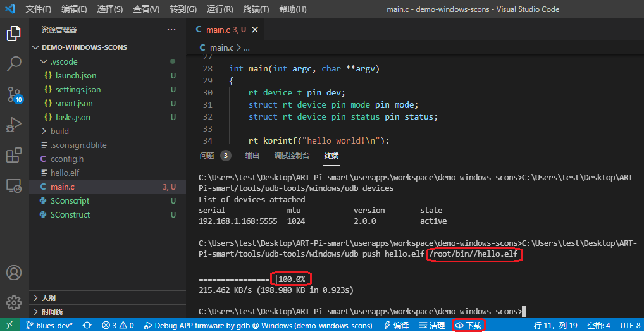This screenshot has width=644, height=332.
Task: Open launch.json in the explorer
Action: pyautogui.click(x=76, y=75)
